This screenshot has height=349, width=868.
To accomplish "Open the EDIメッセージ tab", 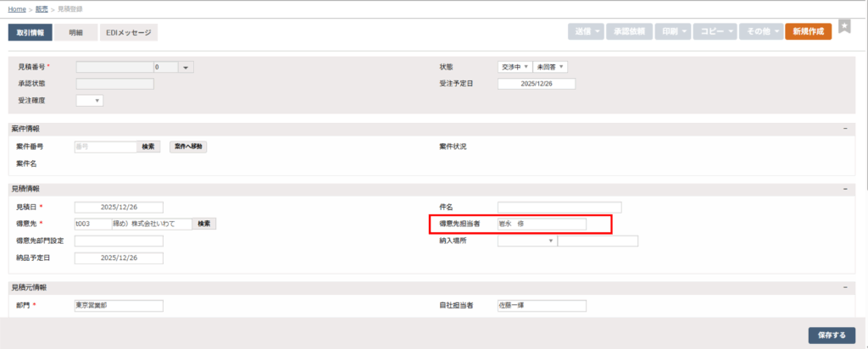I will click(x=128, y=32).
